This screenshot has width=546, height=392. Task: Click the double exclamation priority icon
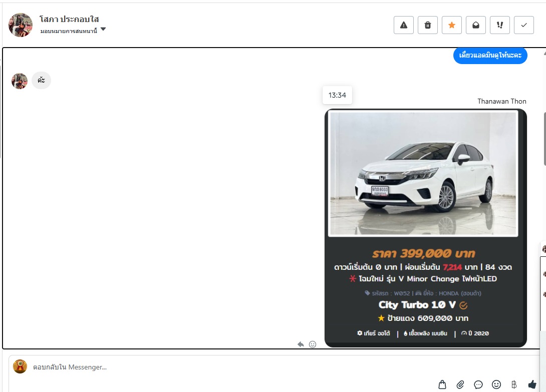point(500,25)
